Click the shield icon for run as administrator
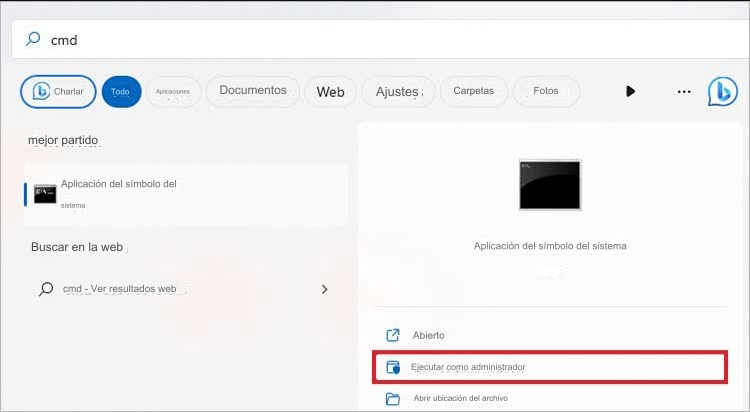This screenshot has width=750, height=412. 393,367
